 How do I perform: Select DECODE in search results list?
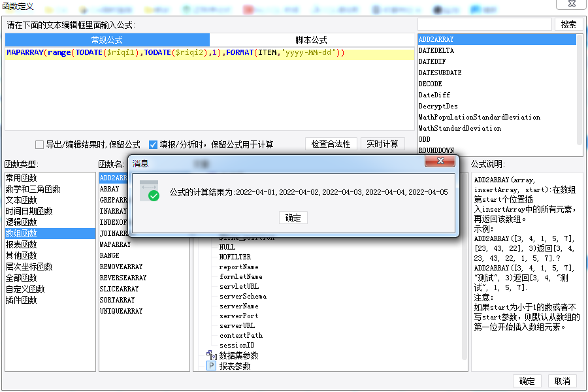(497, 84)
